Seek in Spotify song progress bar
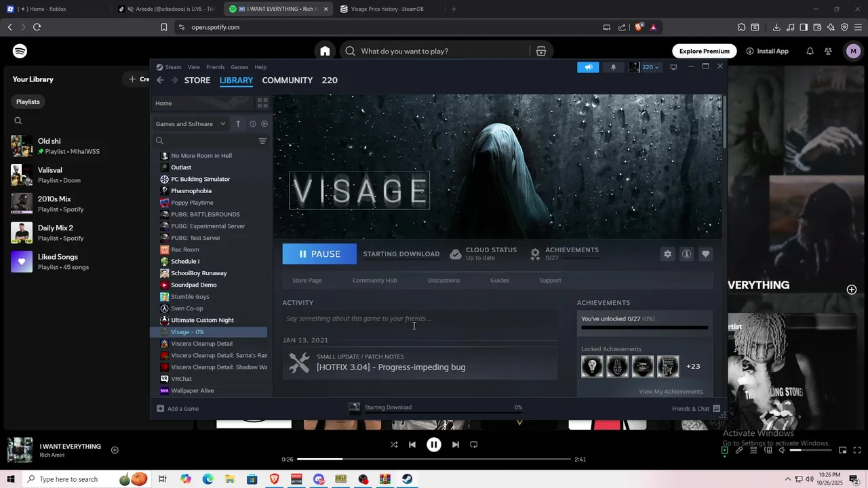Screen dimensions: 868x488 coord(434,460)
